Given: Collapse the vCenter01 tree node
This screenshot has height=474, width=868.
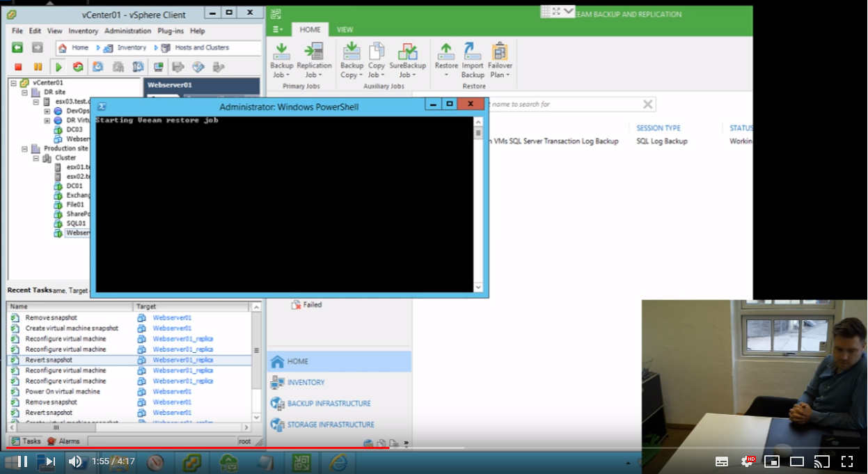Looking at the screenshot, I should pyautogui.click(x=14, y=83).
